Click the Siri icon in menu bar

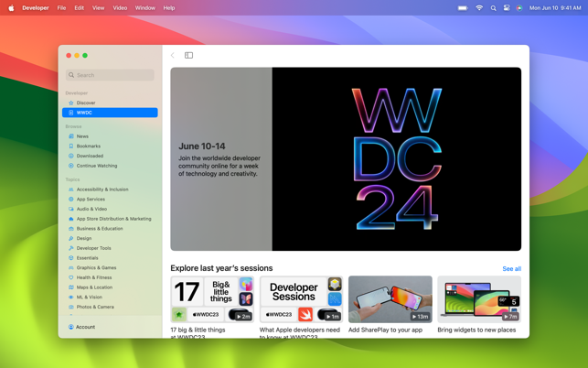(519, 8)
